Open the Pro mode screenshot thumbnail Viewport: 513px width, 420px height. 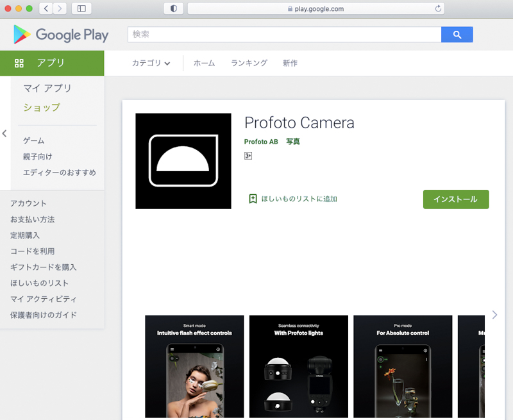[x=403, y=366]
